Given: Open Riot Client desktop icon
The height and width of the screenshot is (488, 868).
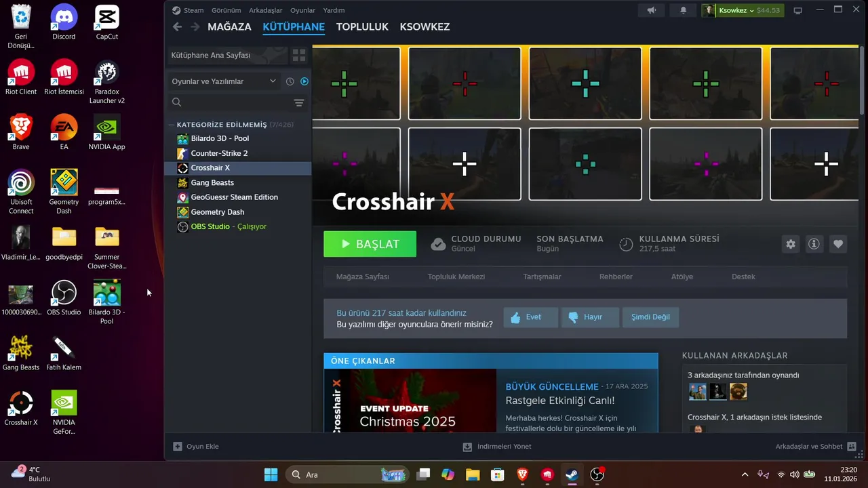Looking at the screenshot, I should (21, 77).
